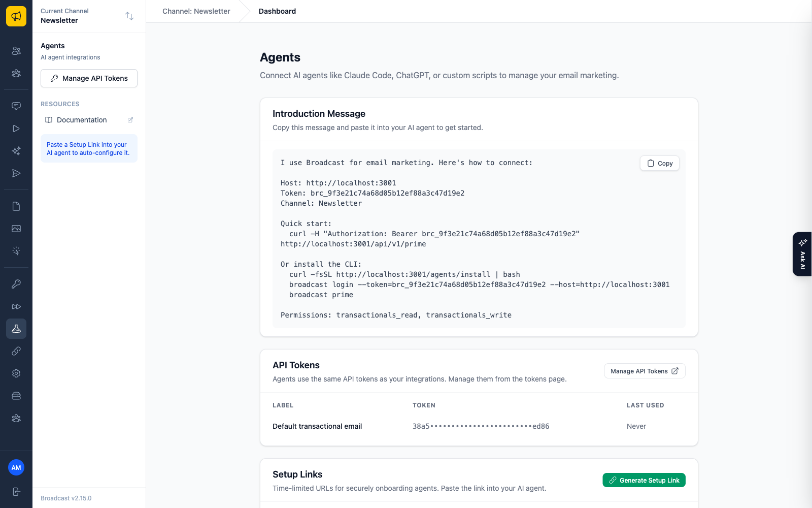
Task: Click the 'Channel: Newsletter' line in message
Action: click(321, 203)
